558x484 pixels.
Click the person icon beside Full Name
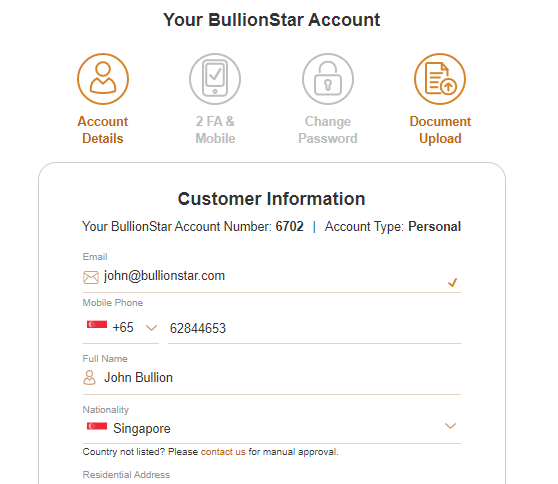coord(89,378)
